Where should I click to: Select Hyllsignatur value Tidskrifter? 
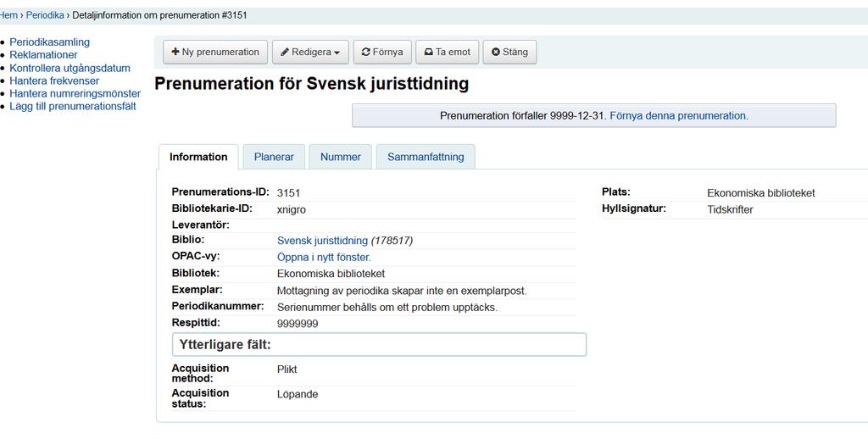click(x=730, y=210)
